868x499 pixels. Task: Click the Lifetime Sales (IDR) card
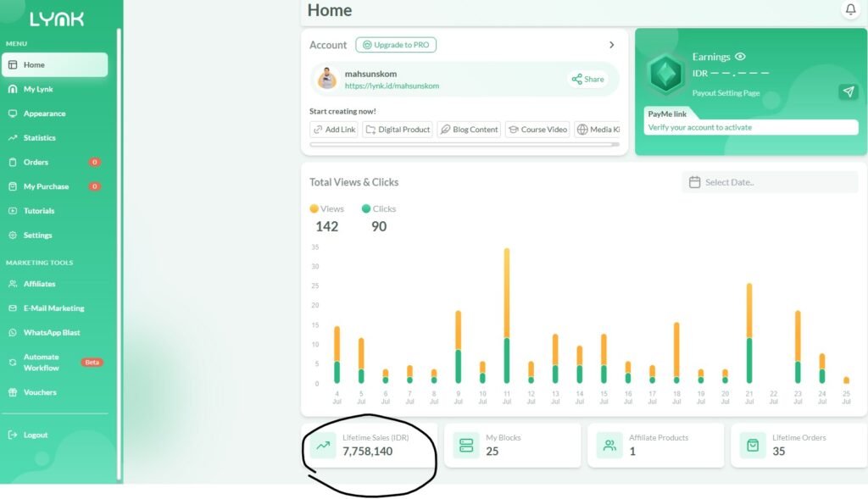[370, 446]
